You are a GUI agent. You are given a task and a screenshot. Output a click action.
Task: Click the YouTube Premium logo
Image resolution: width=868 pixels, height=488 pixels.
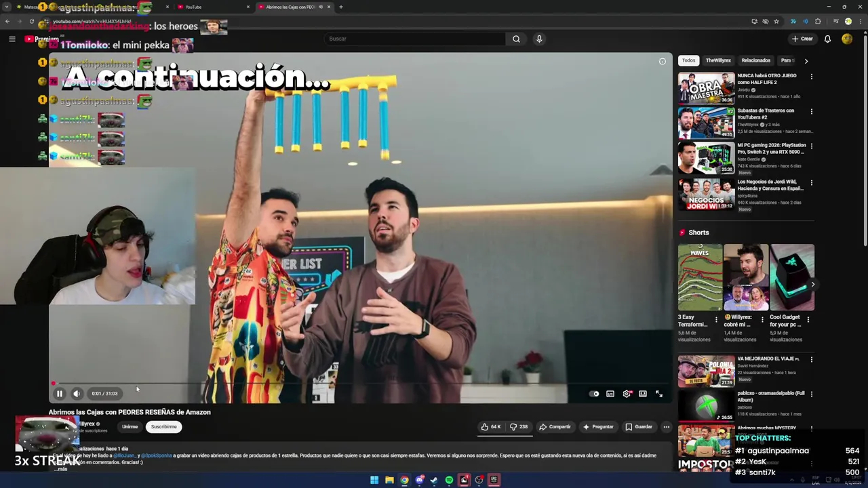tap(42, 39)
